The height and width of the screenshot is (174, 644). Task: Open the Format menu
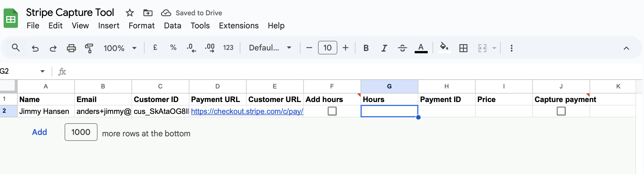141,26
